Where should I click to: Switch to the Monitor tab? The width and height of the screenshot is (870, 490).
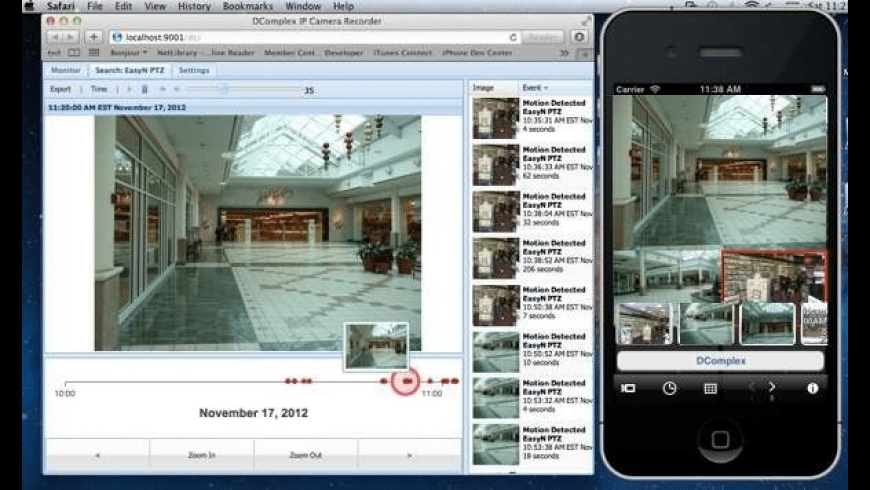65,71
